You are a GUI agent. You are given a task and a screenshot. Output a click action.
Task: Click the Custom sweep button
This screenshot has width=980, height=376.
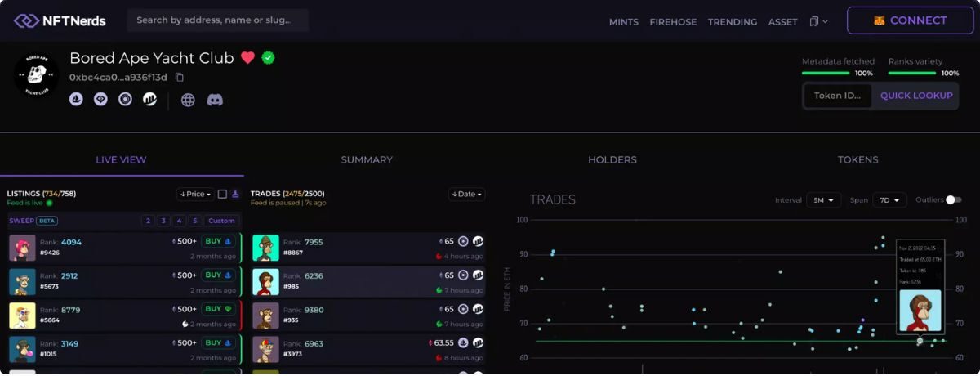pos(221,221)
